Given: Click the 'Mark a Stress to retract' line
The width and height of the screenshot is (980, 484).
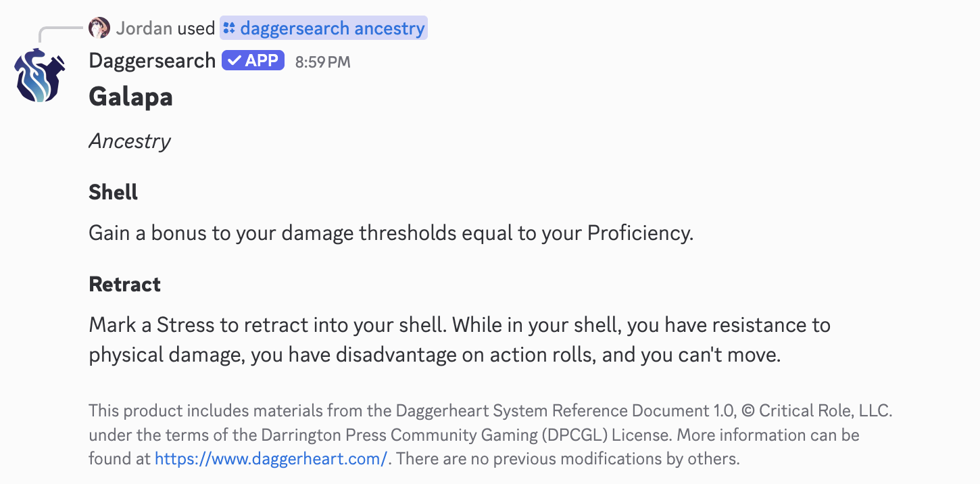Looking at the screenshot, I should [x=459, y=325].
